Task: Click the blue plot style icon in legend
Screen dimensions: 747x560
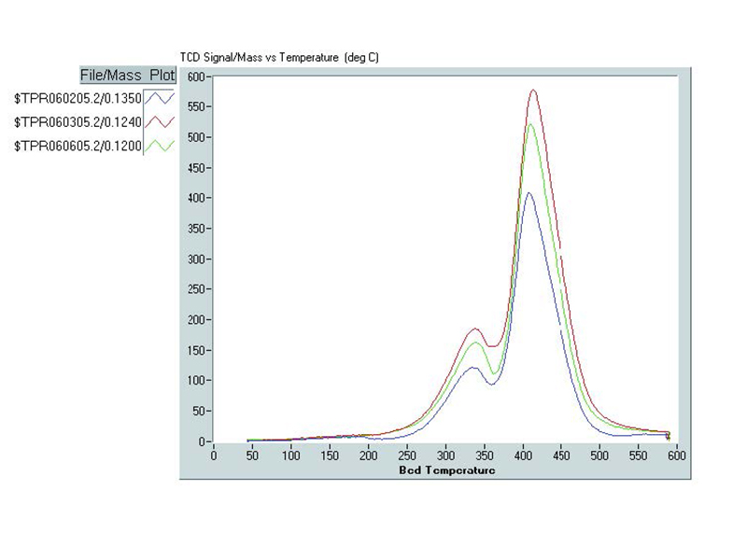Action: tap(160, 97)
